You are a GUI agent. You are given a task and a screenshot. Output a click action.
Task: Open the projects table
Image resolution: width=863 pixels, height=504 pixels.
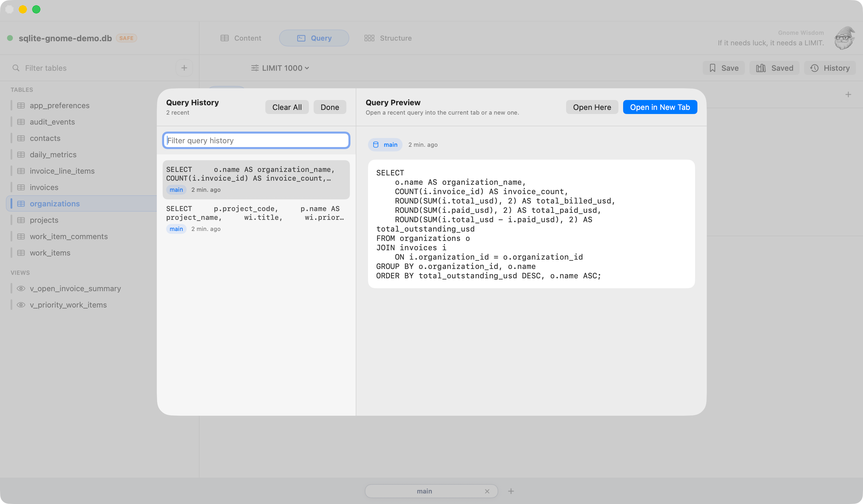tap(44, 220)
